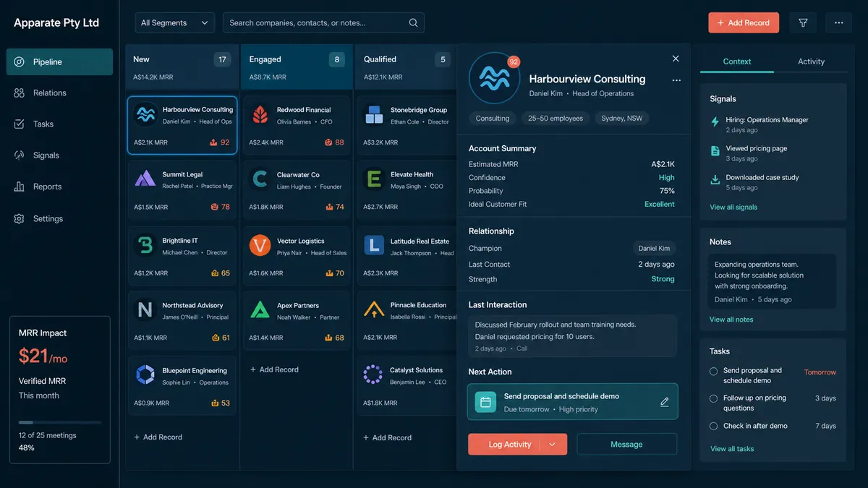Click the search companies input field
Screen dimensions: 868x488
pyautogui.click(x=323, y=23)
